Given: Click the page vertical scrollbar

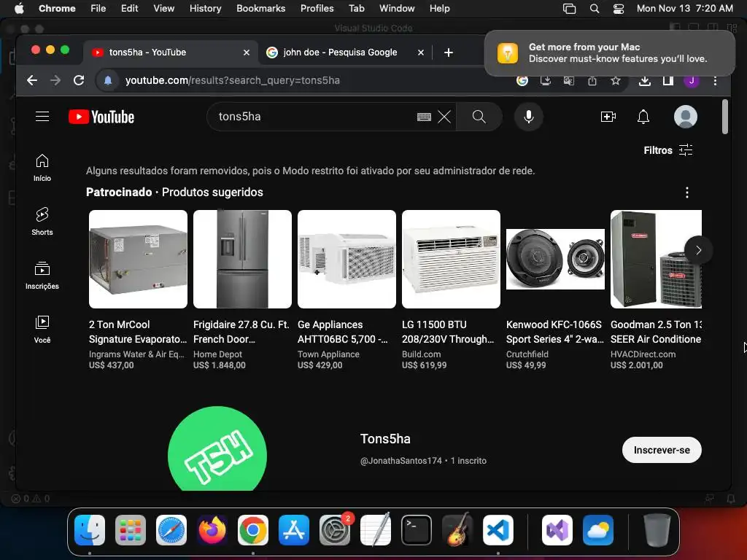Looking at the screenshot, I should tap(725, 117).
